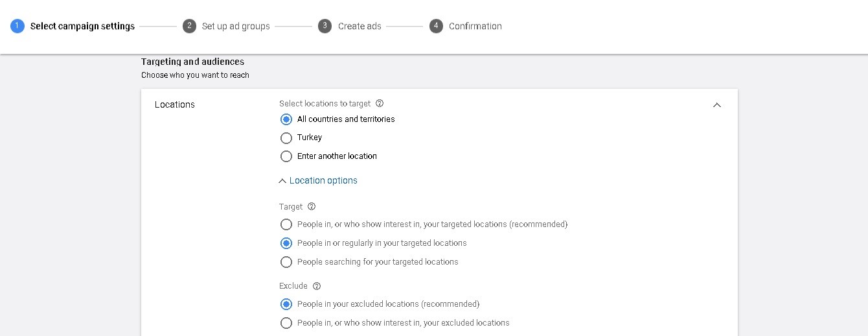Screen dimensions: 868x336
Task: Click the step 3 circle icon
Action: coord(325,26)
